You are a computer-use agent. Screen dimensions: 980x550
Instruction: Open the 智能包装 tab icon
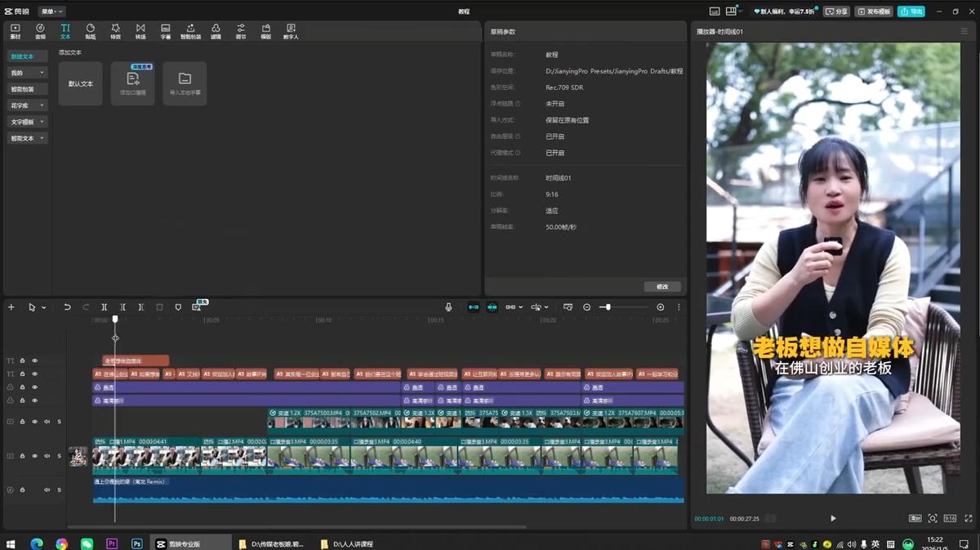(x=190, y=31)
